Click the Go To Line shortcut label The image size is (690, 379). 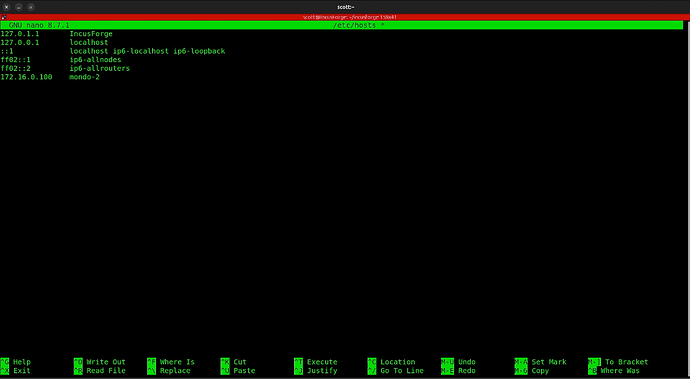[402, 371]
